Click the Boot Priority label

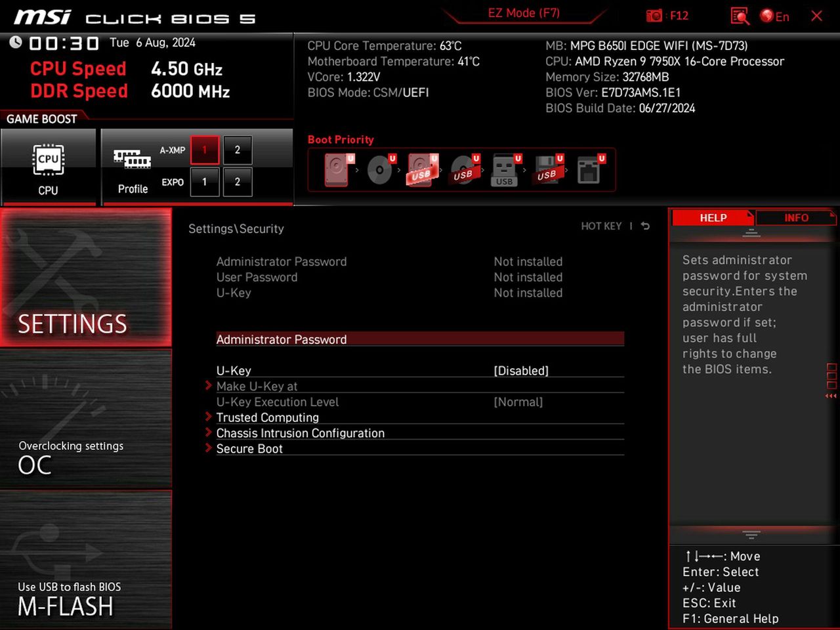341,140
